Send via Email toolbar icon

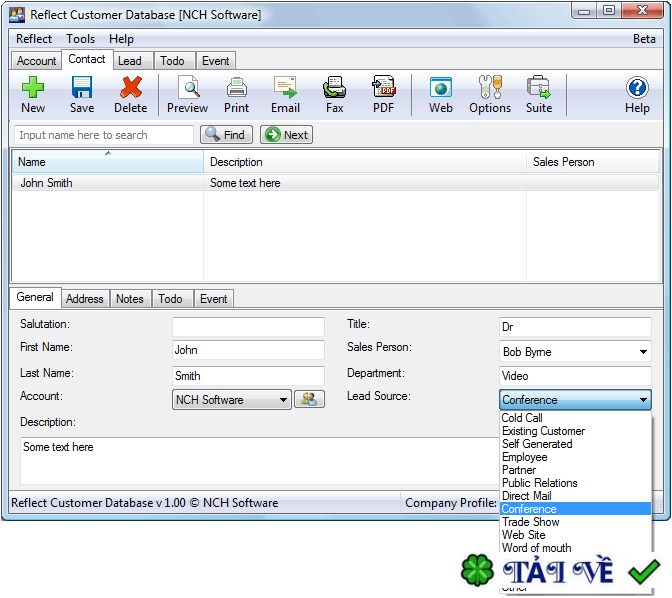285,88
